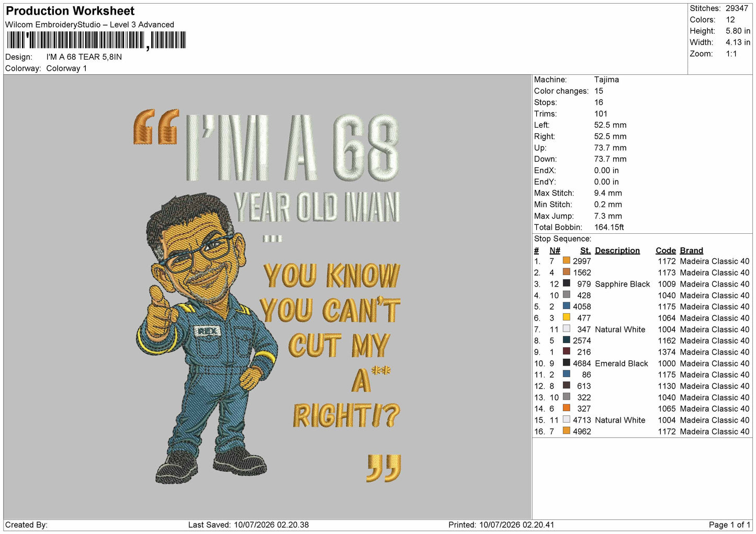Screen dimensions: 756x534
Task: Click the Natural White swatch in row 15
Action: [x=566, y=419]
